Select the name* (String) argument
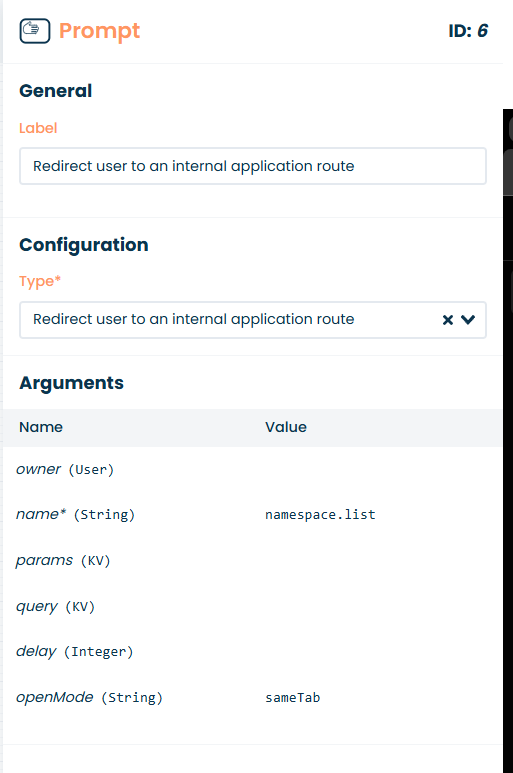Image resolution: width=513 pixels, height=773 pixels. pyautogui.click(x=75, y=514)
